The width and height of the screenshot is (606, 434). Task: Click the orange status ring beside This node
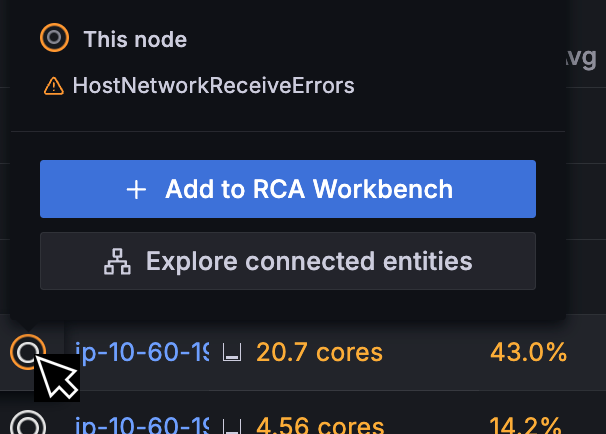click(x=54, y=39)
